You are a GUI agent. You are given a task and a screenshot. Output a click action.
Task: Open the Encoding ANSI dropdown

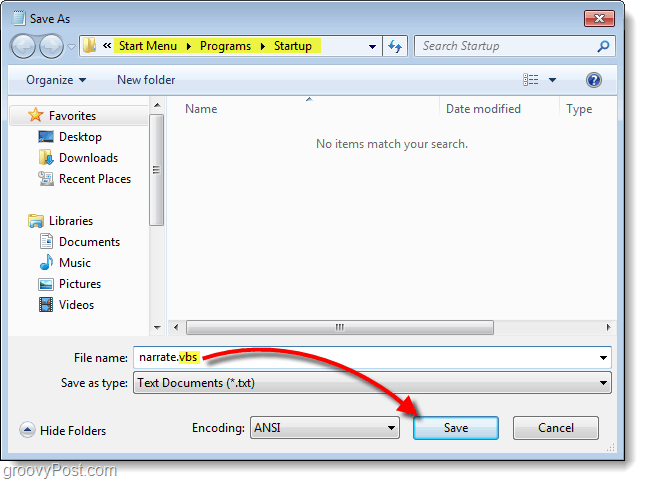325,428
